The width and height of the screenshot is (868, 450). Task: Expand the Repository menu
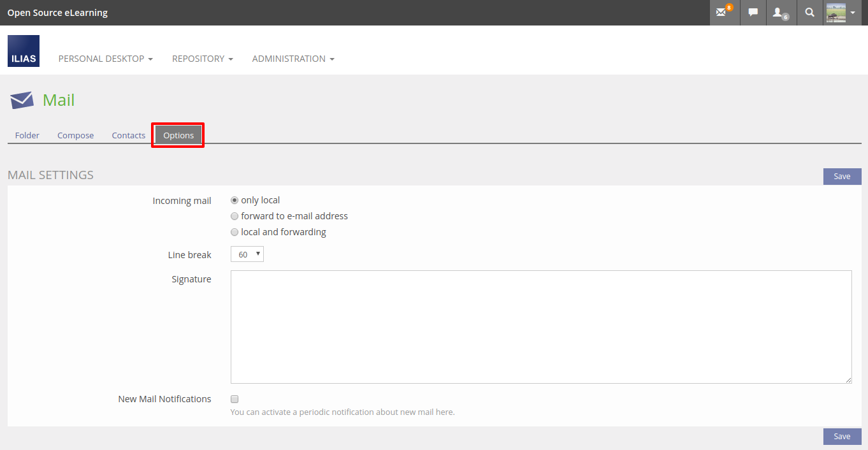pyautogui.click(x=202, y=59)
